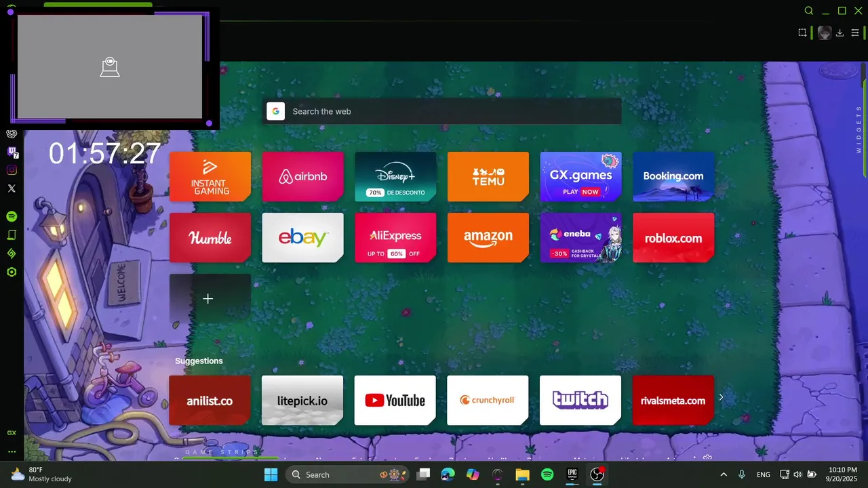The width and height of the screenshot is (868, 488).
Task: Open the downloads icon in the toolbar
Action: click(x=840, y=33)
